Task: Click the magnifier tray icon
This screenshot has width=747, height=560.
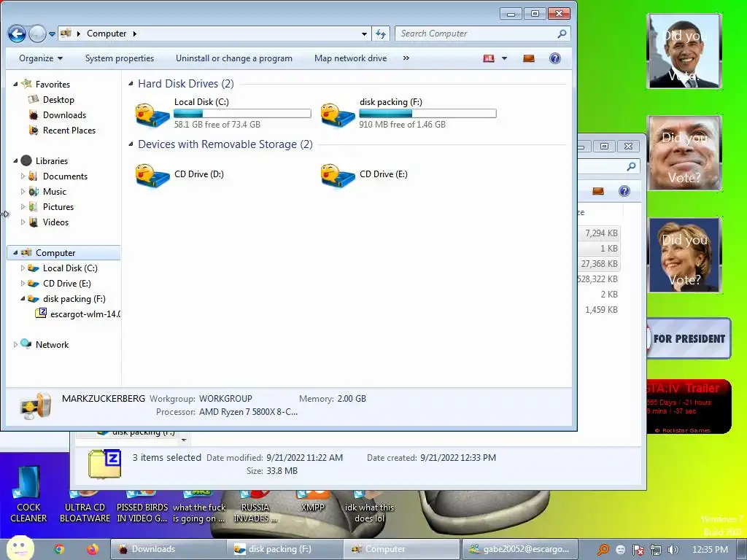Action: tap(603, 550)
